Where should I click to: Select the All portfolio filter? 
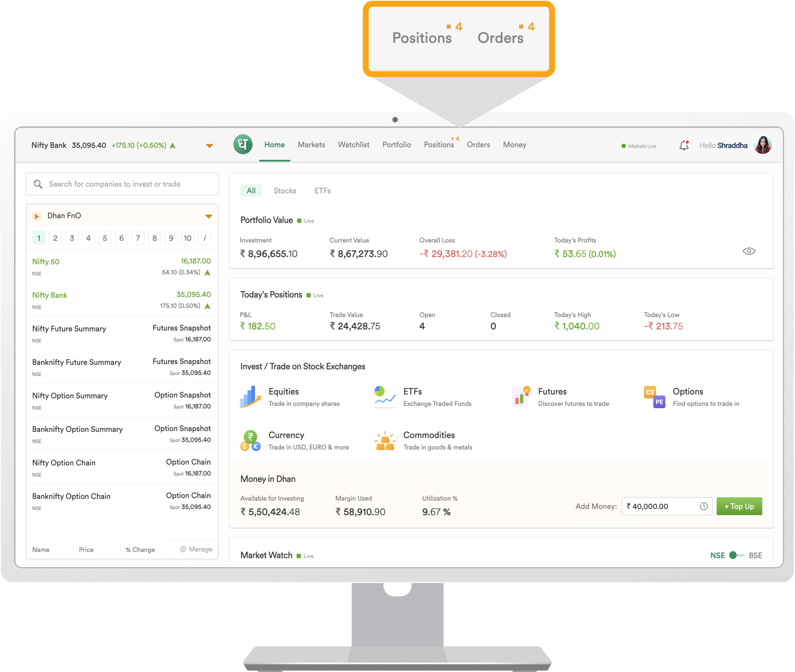[251, 191]
